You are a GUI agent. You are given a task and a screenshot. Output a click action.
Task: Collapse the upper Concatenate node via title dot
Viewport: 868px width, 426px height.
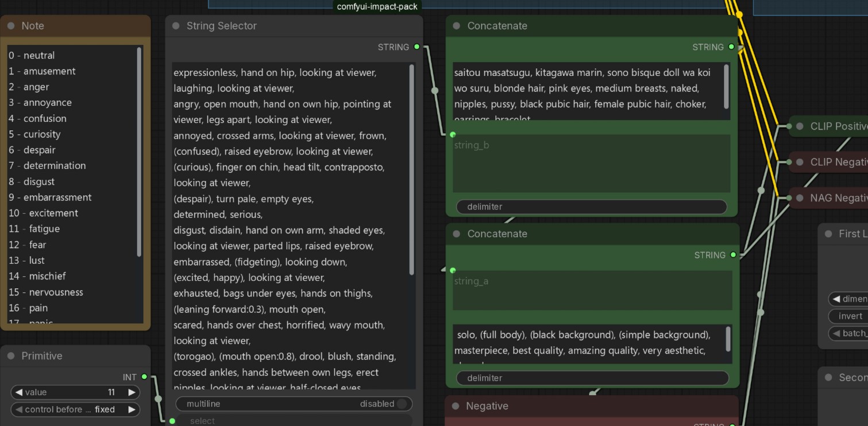coord(457,26)
